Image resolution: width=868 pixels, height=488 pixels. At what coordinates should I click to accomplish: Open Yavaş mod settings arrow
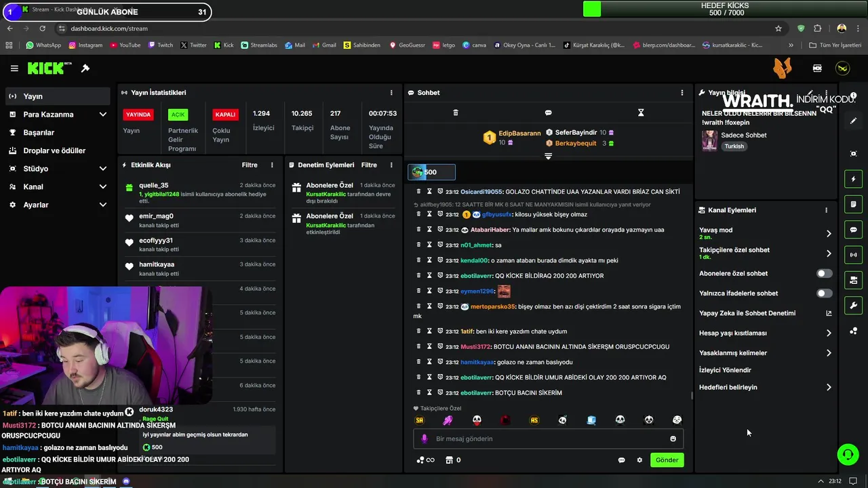point(829,234)
